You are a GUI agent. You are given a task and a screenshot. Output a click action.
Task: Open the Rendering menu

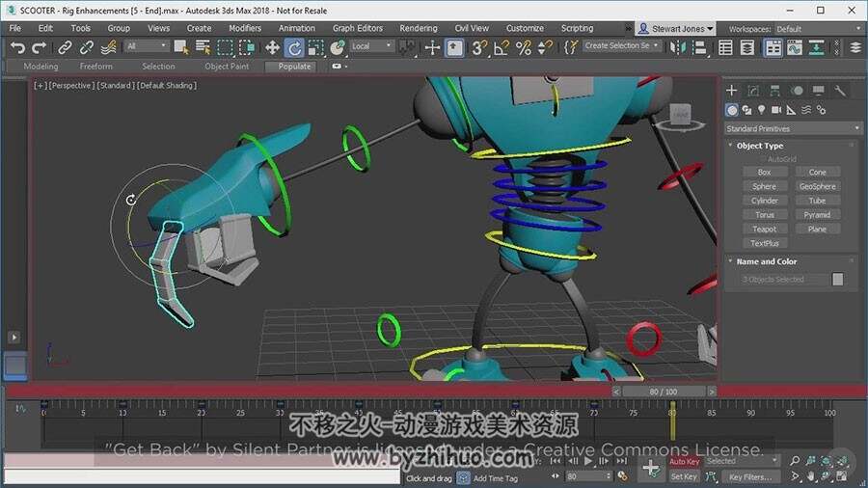click(x=419, y=28)
